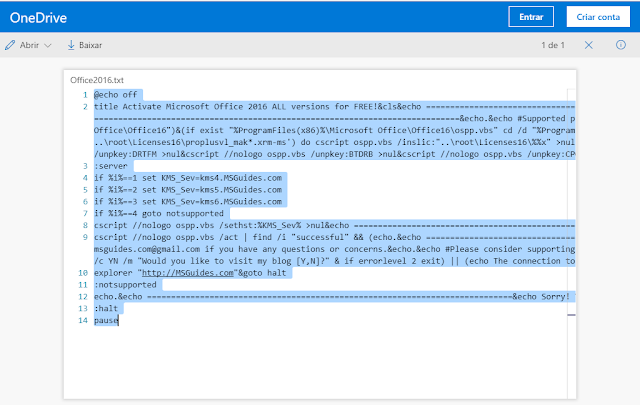Image resolution: width=640 pixels, height=405 pixels.
Task: Click the Criar conta button
Action: coord(598,17)
